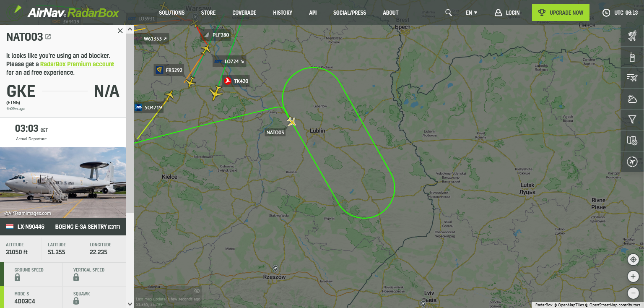Toggle the compass flight-mode icon

pos(632,162)
